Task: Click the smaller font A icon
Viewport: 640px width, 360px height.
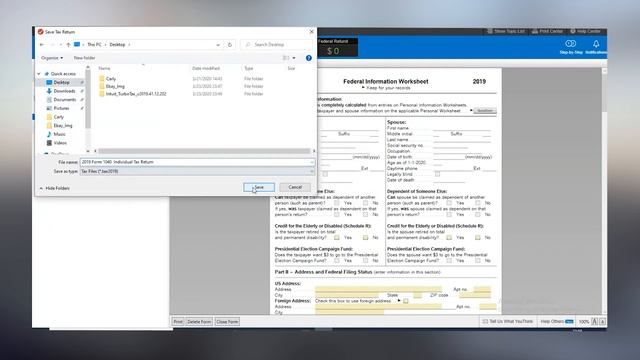Action: 602,322
